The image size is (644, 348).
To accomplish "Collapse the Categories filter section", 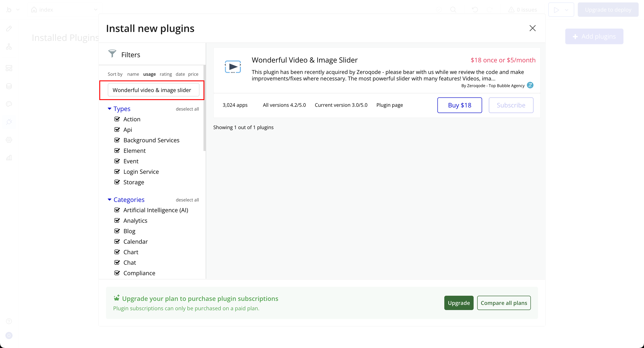I will [110, 200].
